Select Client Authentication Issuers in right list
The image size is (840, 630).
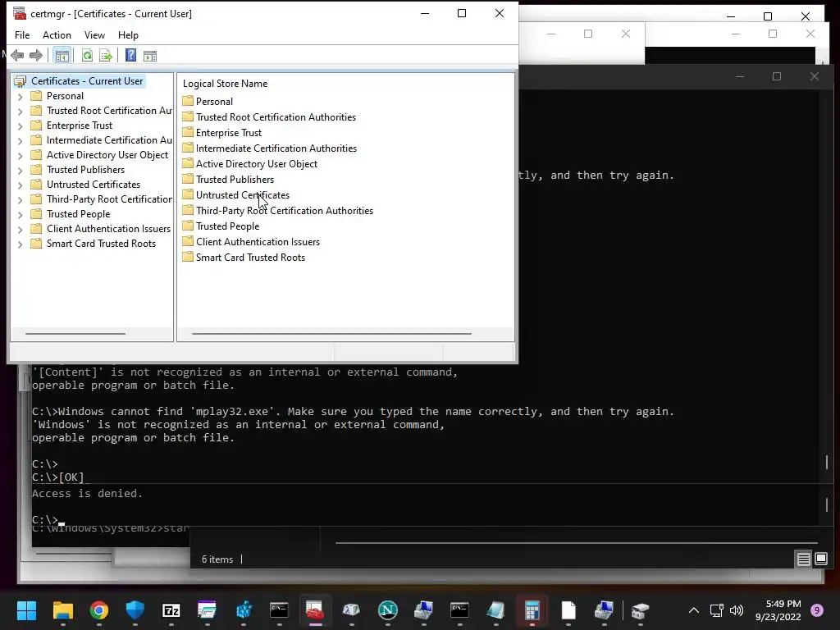pyautogui.click(x=258, y=241)
